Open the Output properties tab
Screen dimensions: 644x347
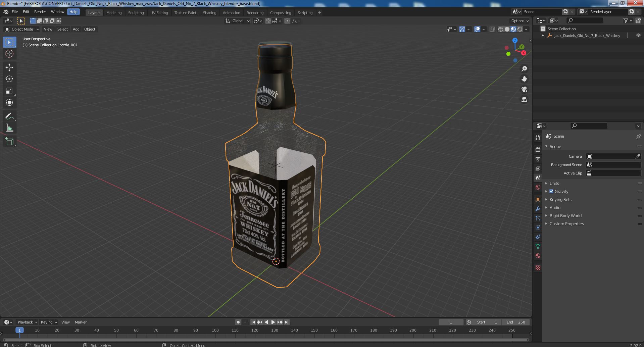[x=538, y=159]
